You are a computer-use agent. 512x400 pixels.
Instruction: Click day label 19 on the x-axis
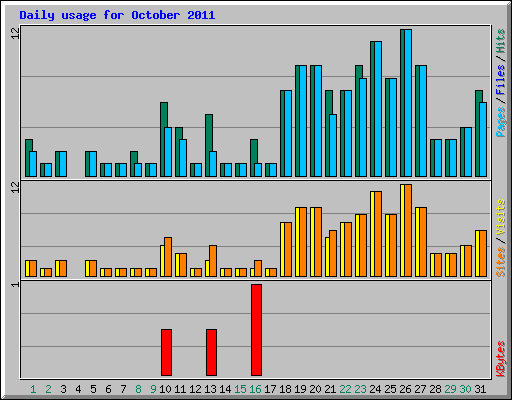(300, 389)
